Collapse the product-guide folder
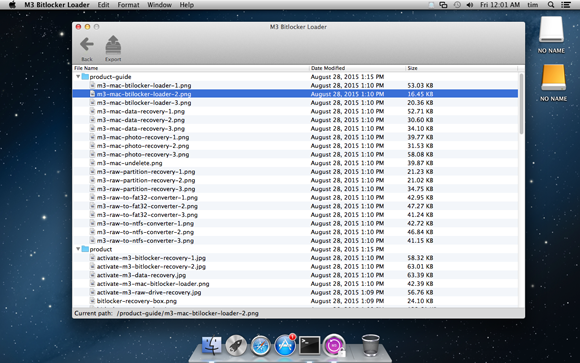Screen dimensions: 580x363 [x=78, y=77]
